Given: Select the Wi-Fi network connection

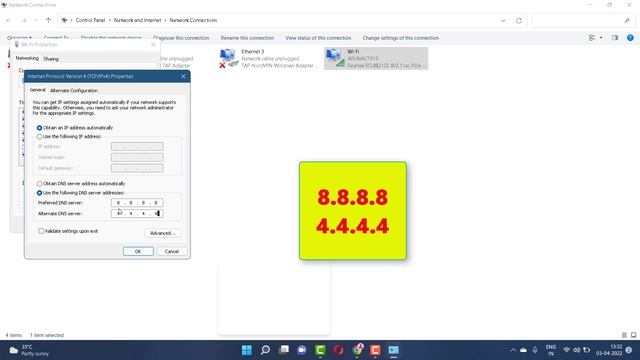Looking at the screenshot, I should [376, 58].
